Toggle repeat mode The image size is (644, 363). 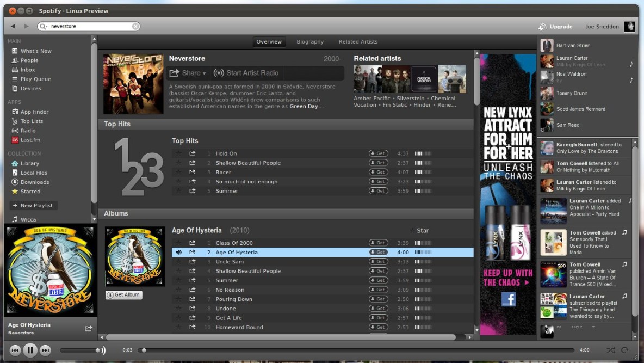[625, 350]
